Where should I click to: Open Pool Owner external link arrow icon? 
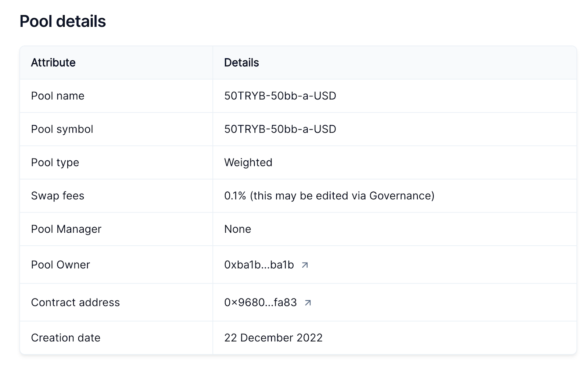point(305,265)
